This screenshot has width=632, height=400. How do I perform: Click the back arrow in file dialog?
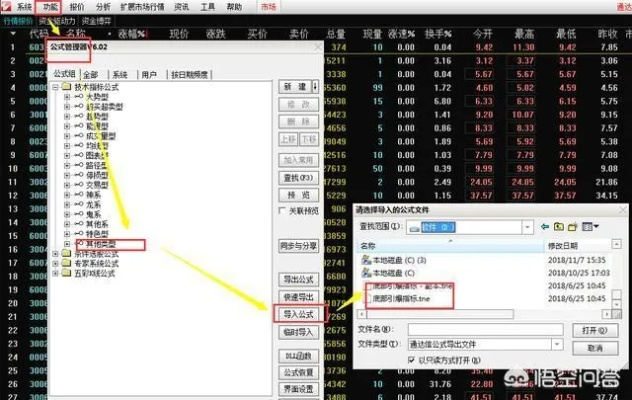545,227
